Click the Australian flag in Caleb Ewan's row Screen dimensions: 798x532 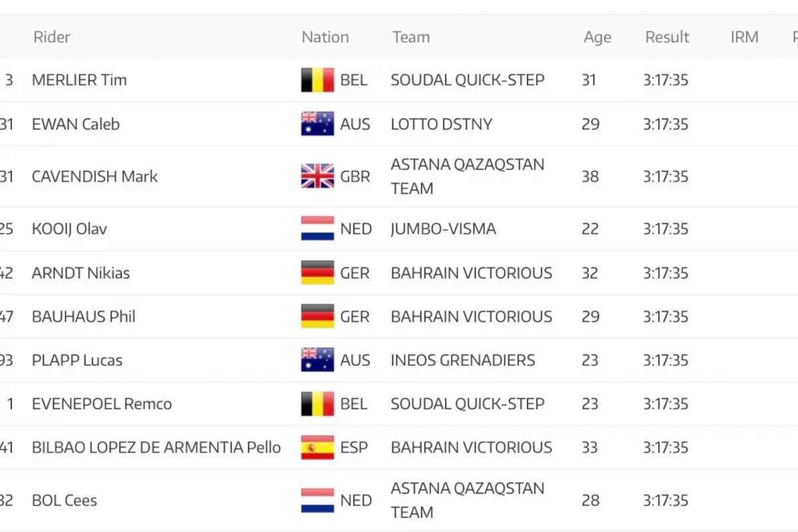317,124
